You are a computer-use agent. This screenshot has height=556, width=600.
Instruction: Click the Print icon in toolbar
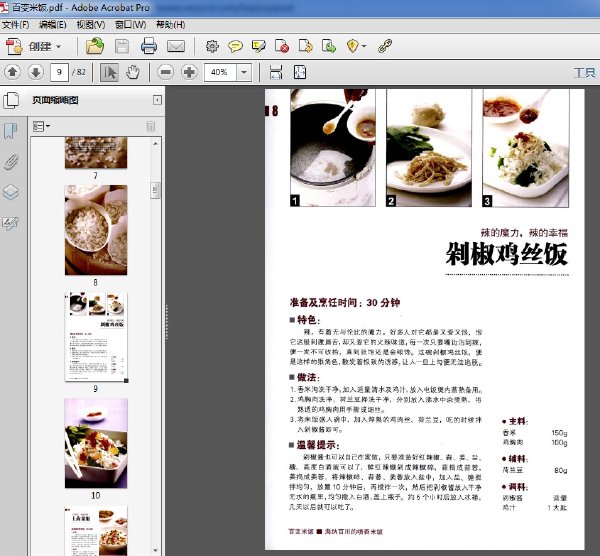click(x=148, y=46)
